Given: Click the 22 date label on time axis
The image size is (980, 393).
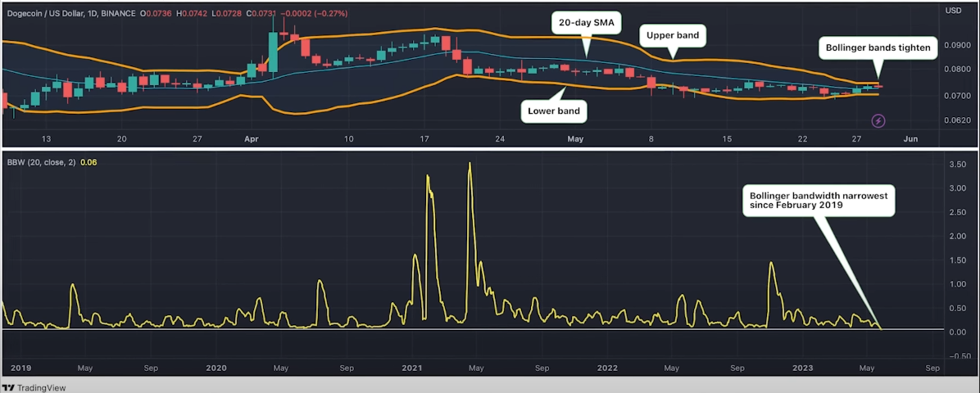Looking at the screenshot, I should coord(803,138).
